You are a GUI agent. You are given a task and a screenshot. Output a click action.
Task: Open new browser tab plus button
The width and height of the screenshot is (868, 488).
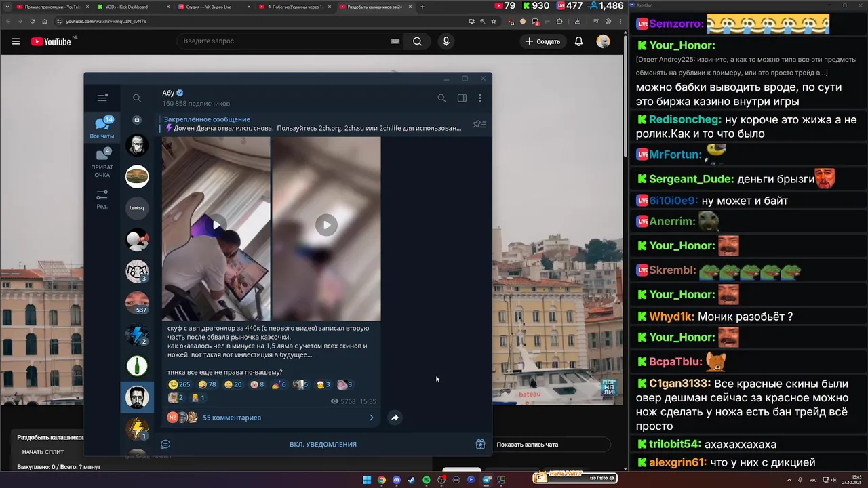pos(422,7)
